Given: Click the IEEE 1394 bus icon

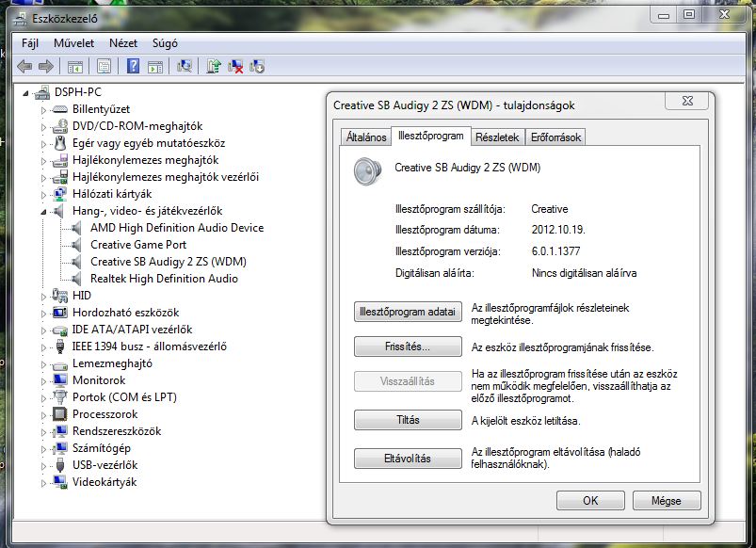Looking at the screenshot, I should click(60, 347).
